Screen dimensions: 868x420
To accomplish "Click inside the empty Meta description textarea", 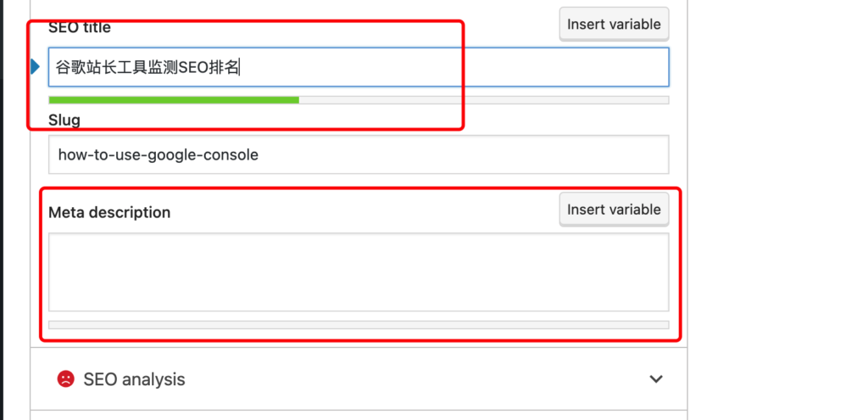I will coord(359,272).
